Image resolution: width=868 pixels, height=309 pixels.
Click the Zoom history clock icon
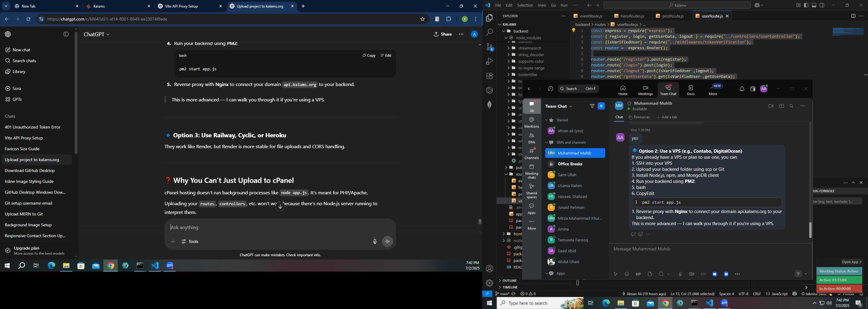click(551, 89)
